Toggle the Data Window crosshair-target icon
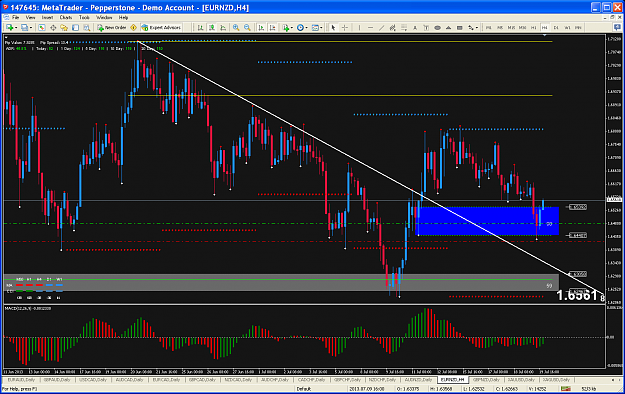625x394 pixels. click(53, 28)
